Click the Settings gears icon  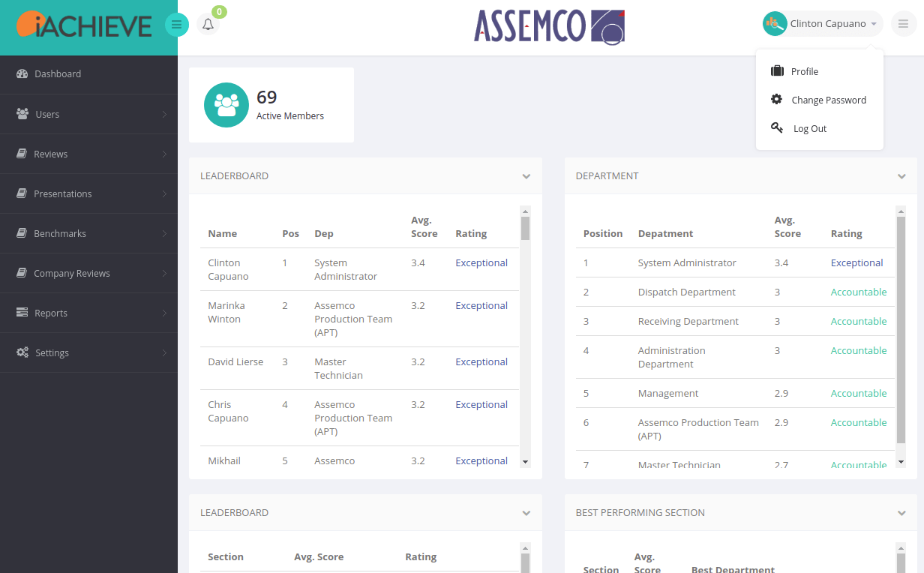tap(22, 352)
